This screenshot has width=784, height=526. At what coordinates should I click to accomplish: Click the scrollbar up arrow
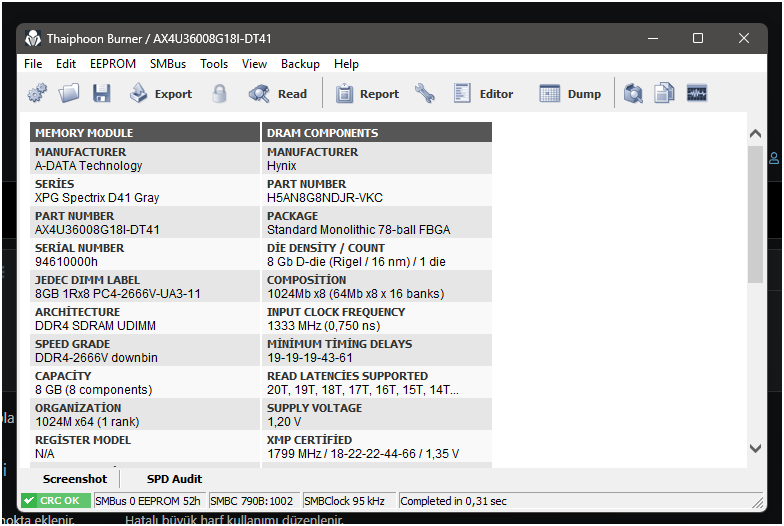click(756, 134)
